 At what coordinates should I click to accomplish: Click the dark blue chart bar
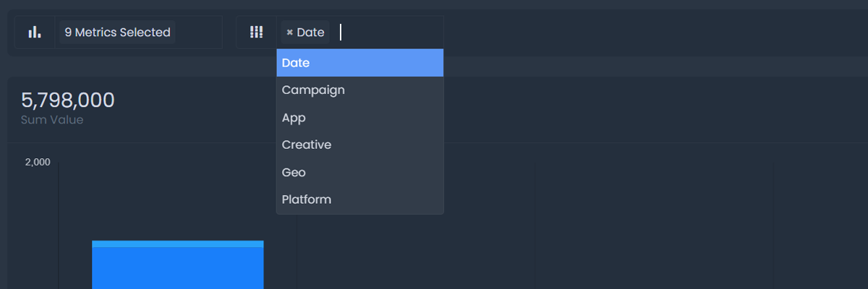click(177, 269)
